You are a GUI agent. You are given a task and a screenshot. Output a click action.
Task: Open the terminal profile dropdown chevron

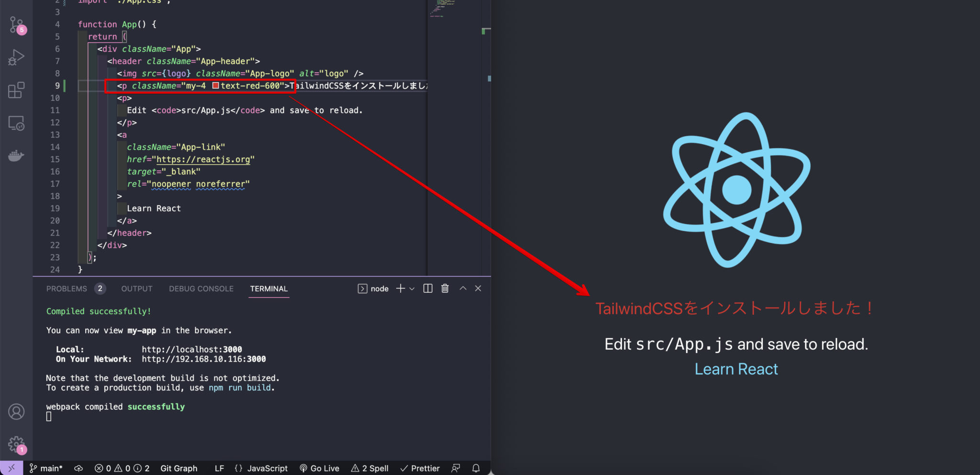(412, 288)
